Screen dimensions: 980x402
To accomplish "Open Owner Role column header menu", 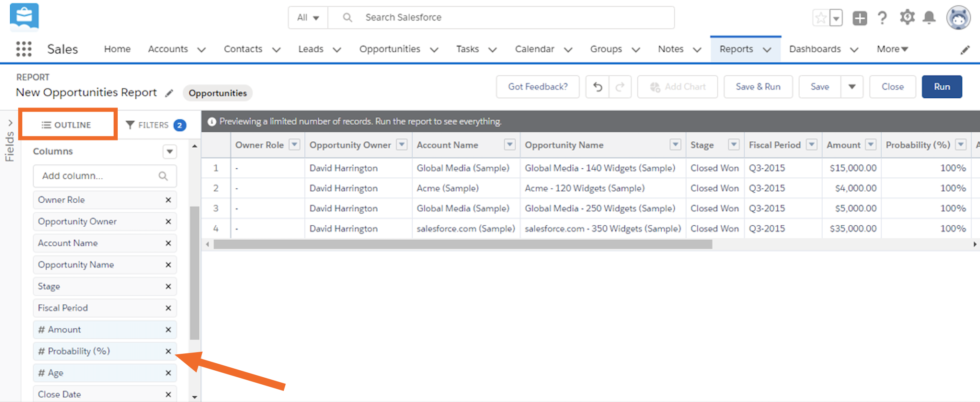I will pyautogui.click(x=294, y=145).
